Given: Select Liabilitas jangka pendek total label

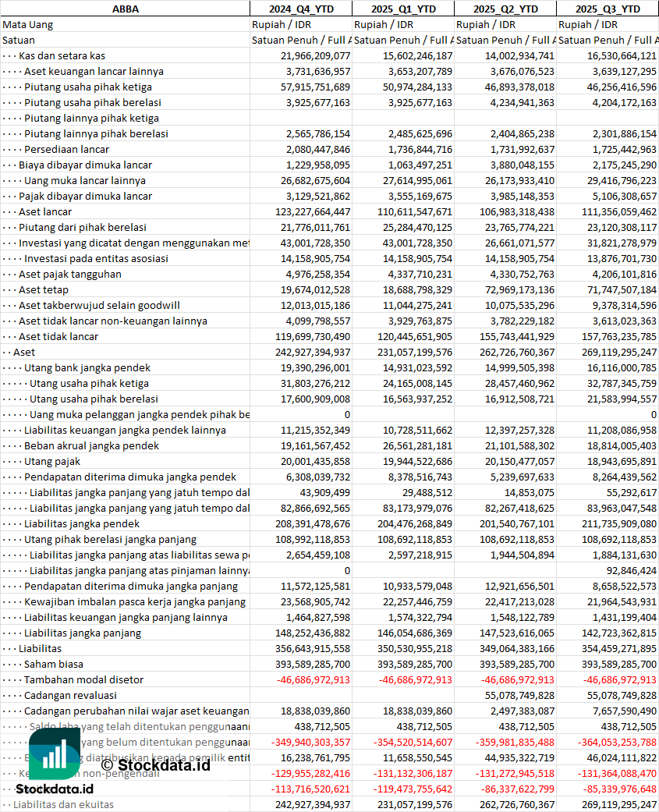Looking at the screenshot, I should tap(82, 523).
